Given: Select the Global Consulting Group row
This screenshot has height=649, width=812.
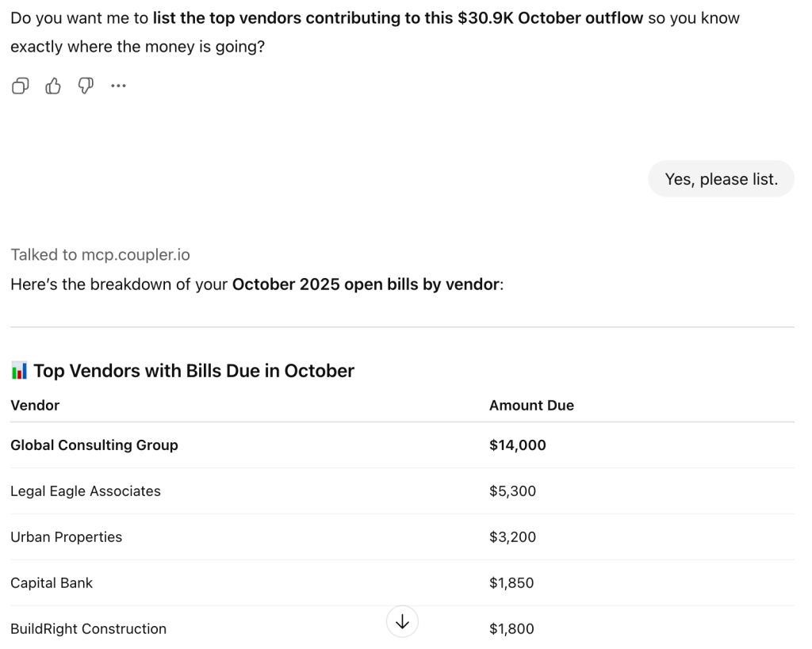Looking at the screenshot, I should [x=94, y=445].
